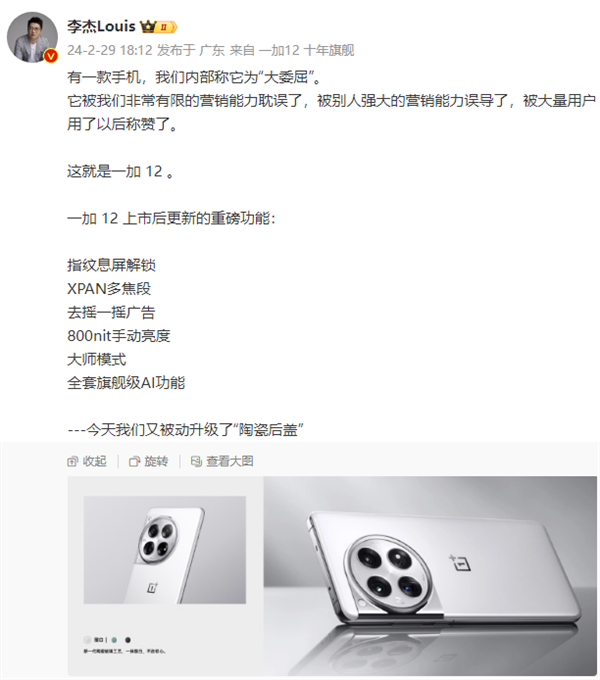Click the OnePlus logo on the right phone image
Screen dimensions: 600x680
point(460,562)
